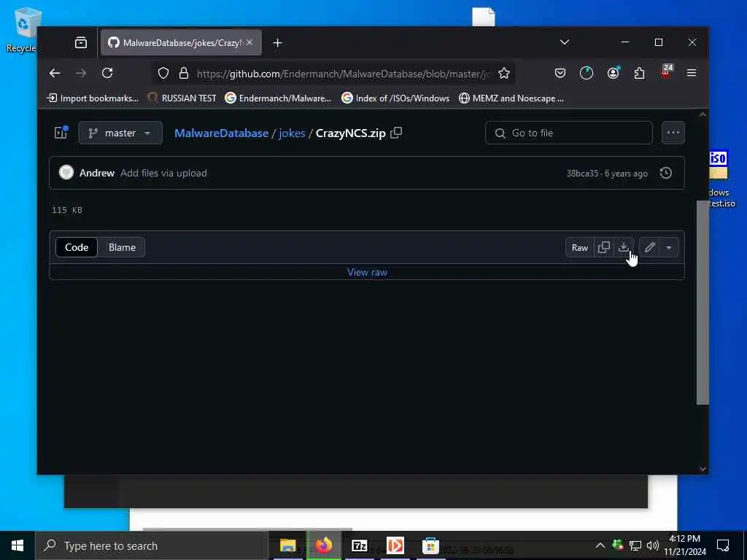Open a new browser tab
Image resolution: width=747 pixels, height=560 pixels.
pyautogui.click(x=277, y=43)
